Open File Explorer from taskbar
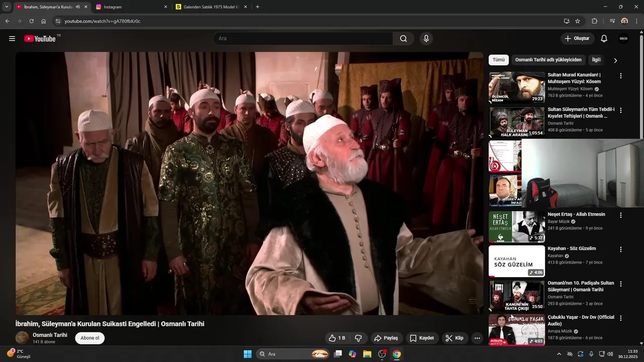The height and width of the screenshot is (362, 644). pyautogui.click(x=367, y=354)
